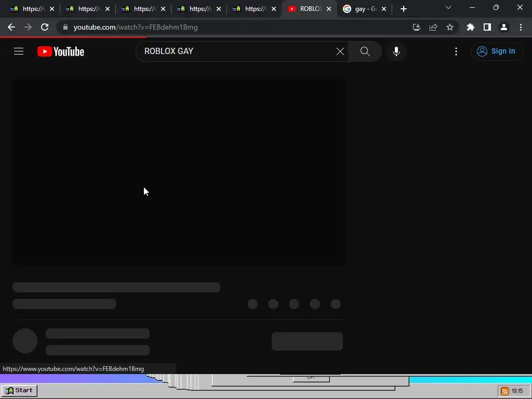Run search with magnifier button
This screenshot has height=399, width=532.
click(365, 51)
